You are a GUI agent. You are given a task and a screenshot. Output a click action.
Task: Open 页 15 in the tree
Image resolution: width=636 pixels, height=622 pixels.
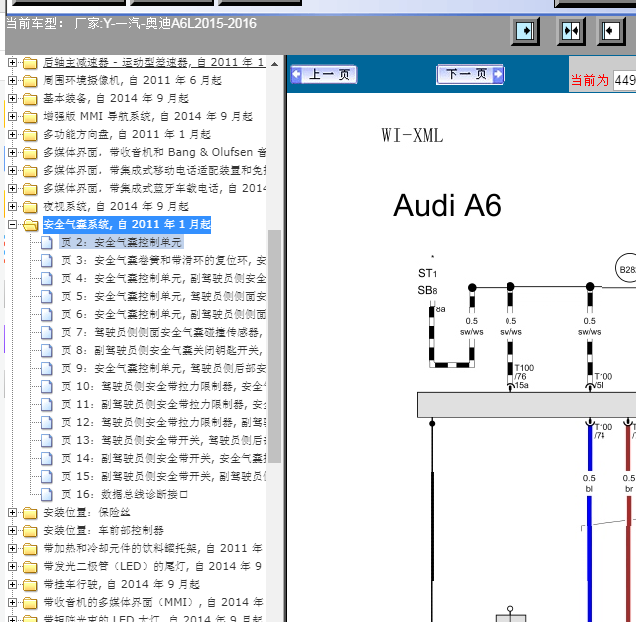point(163,476)
